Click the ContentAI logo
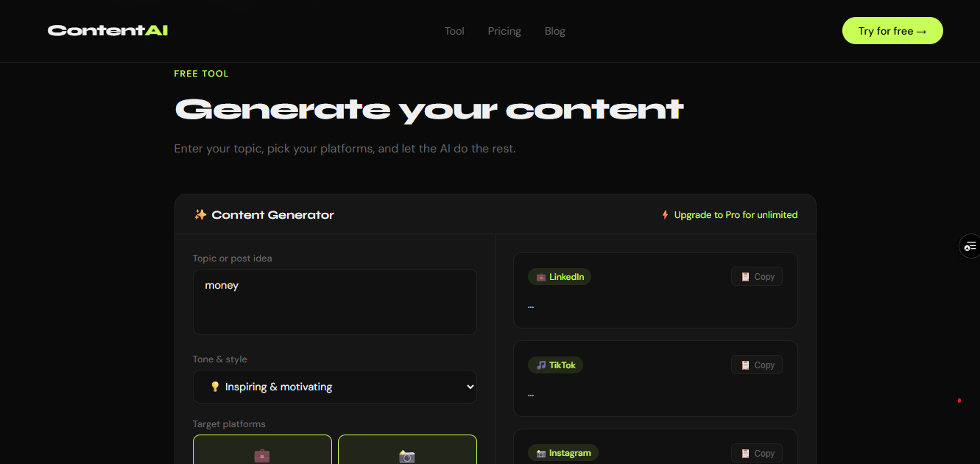980x464 pixels. click(x=107, y=31)
